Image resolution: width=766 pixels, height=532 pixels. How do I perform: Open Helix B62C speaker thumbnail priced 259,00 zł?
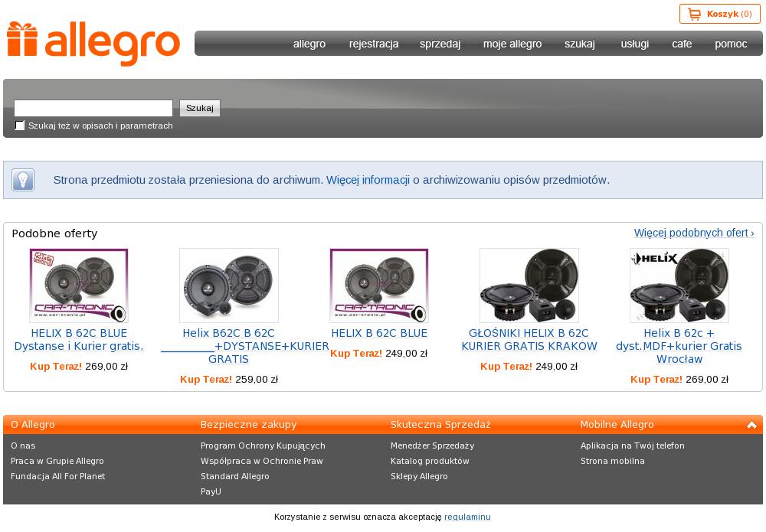coord(228,286)
